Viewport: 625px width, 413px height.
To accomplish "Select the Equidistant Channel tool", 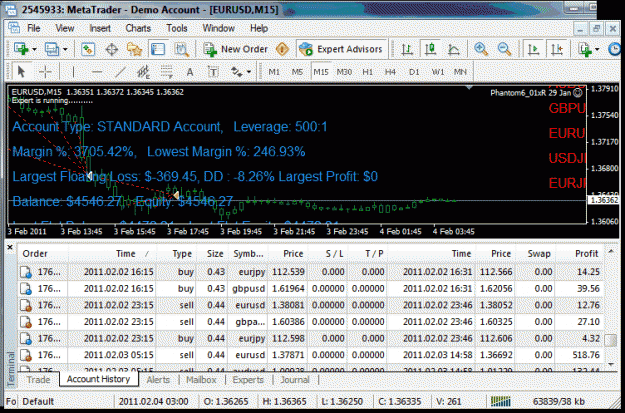I will click(143, 72).
